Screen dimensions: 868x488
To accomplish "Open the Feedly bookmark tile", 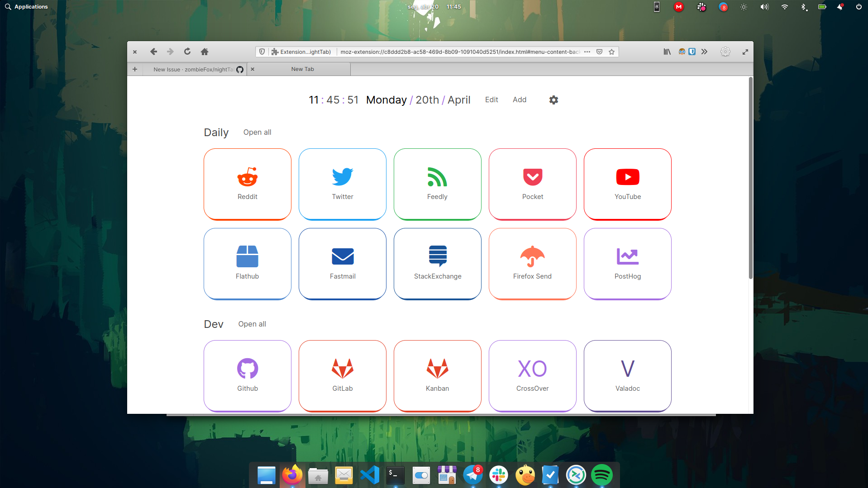I will [438, 184].
